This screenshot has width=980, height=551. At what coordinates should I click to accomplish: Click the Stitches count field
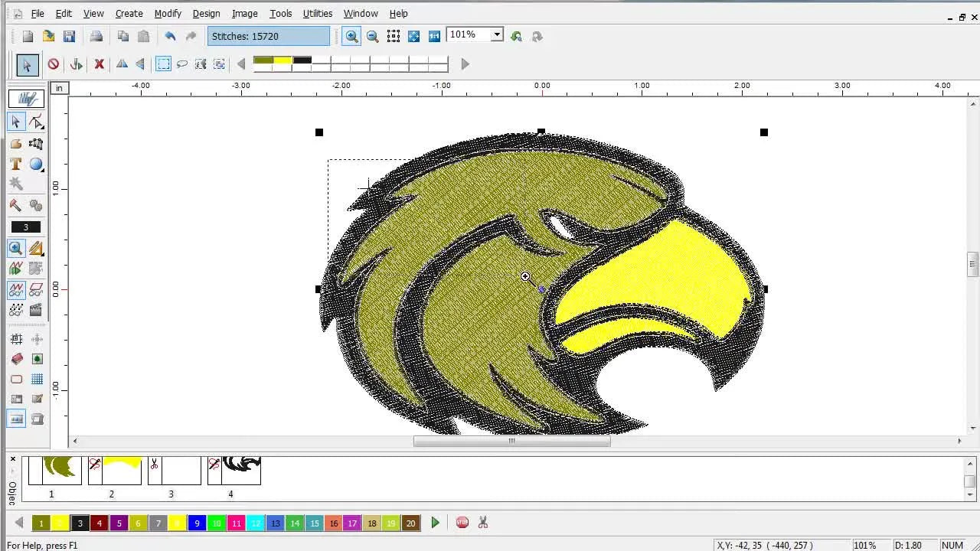(x=268, y=36)
